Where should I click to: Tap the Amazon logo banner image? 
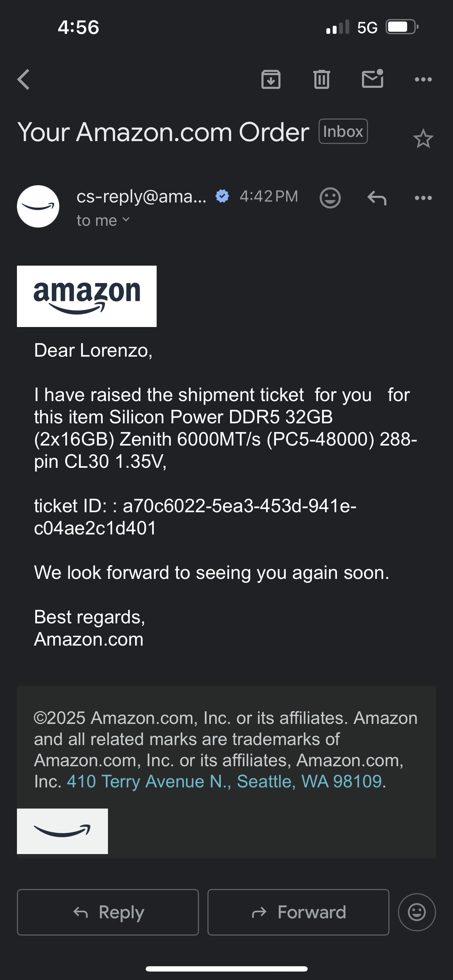click(x=87, y=296)
